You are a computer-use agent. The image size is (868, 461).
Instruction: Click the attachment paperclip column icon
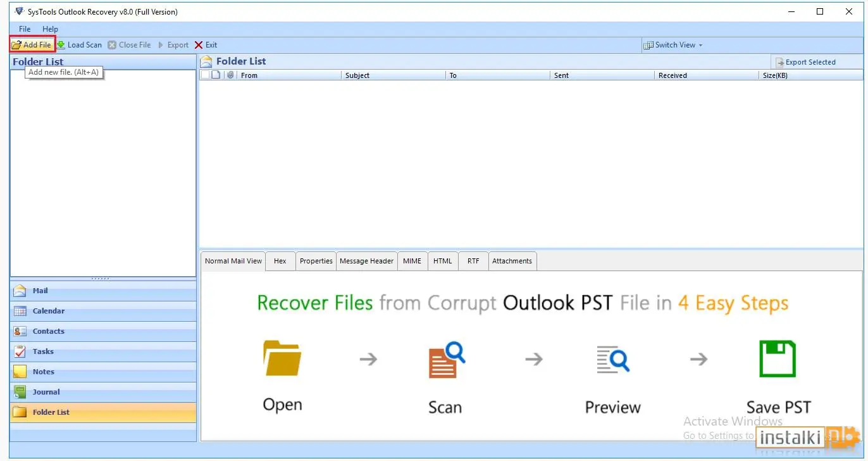tap(230, 75)
